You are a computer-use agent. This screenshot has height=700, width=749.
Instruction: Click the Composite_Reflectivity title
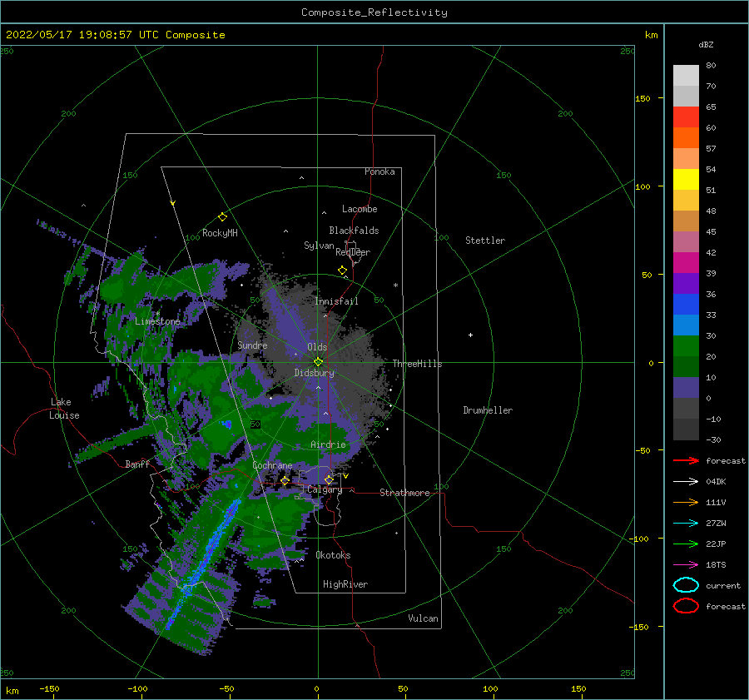(x=374, y=12)
